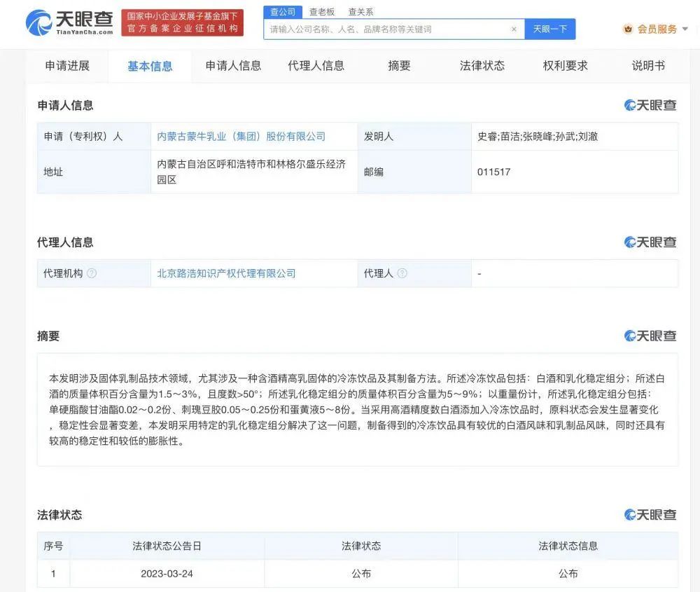
Task: Clear the search box with the X icon
Action: 514,29
